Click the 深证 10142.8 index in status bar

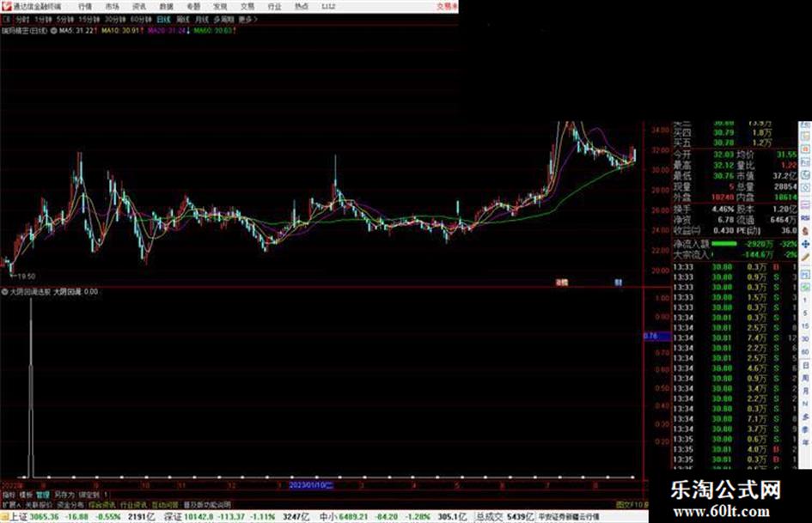tap(188, 517)
